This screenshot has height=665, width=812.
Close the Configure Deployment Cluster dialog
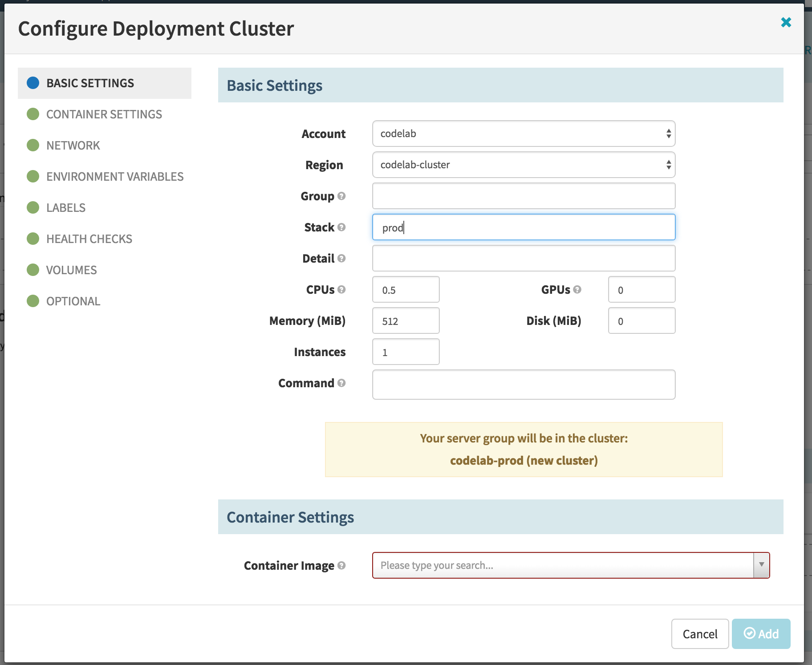(786, 22)
